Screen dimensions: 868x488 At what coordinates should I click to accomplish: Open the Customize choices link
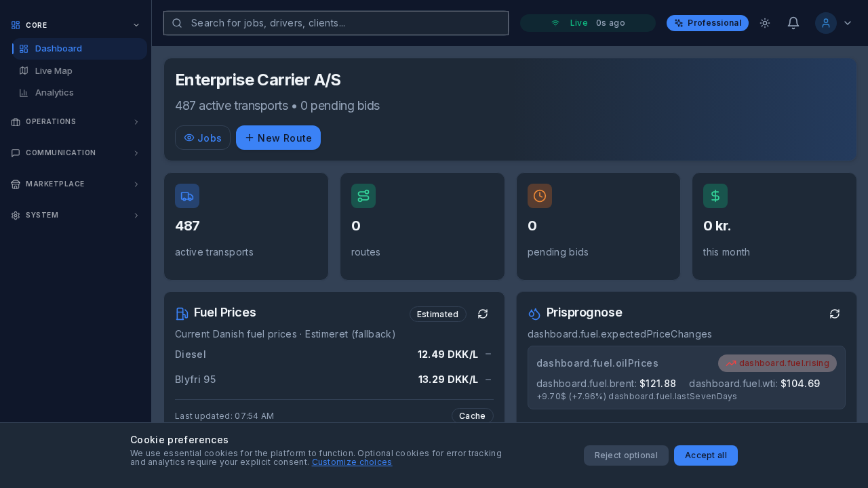(351, 462)
